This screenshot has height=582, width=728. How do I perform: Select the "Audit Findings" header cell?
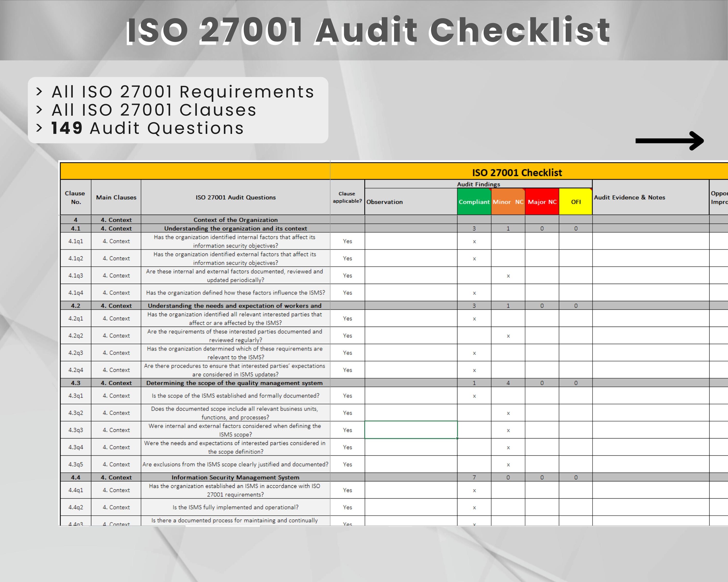pos(478,185)
